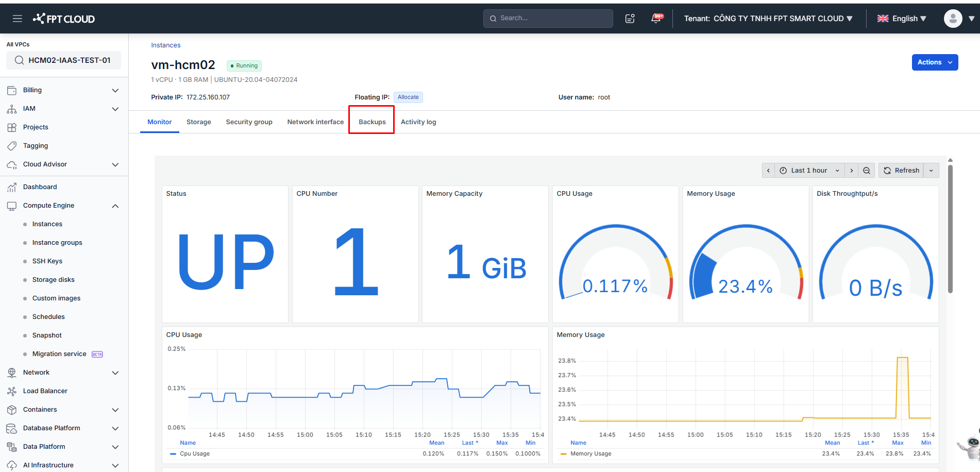This screenshot has height=472, width=980.
Task: Expand the Database Platform chevron
Action: click(115, 429)
